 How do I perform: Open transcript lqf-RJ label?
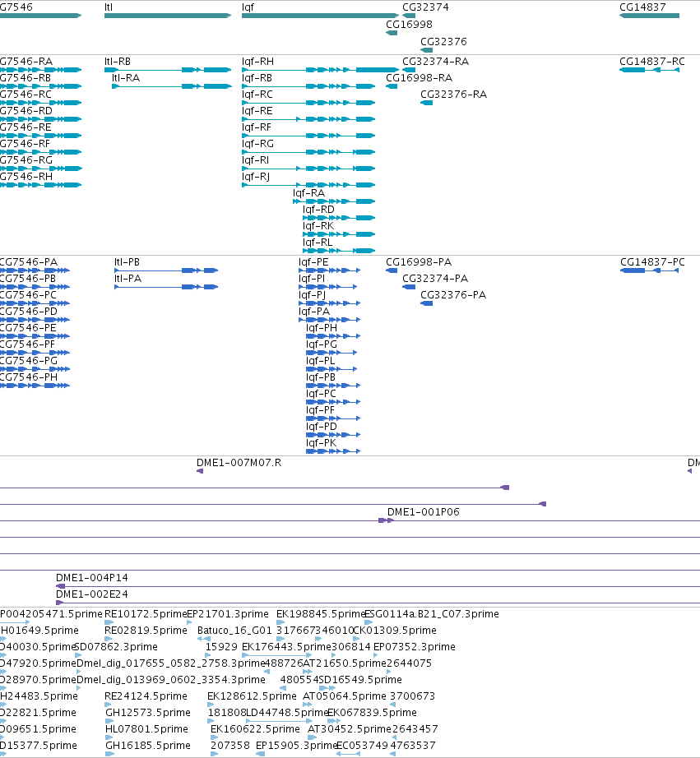[256, 177]
